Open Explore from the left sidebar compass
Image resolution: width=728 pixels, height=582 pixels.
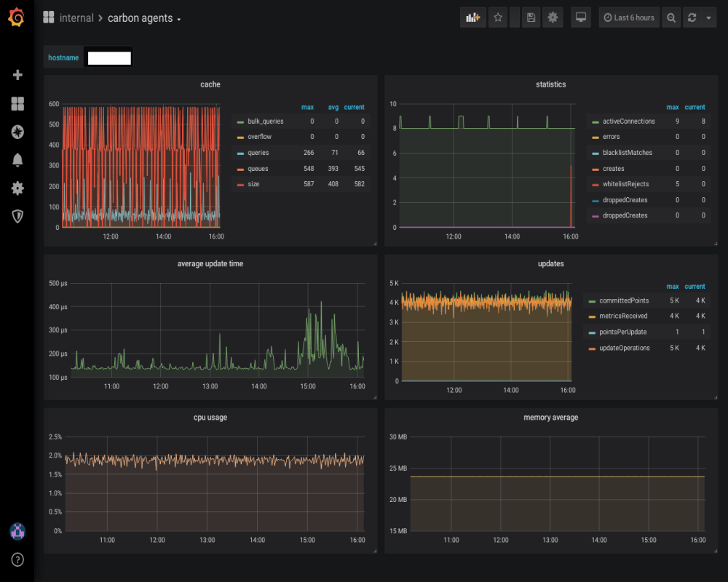click(x=17, y=132)
